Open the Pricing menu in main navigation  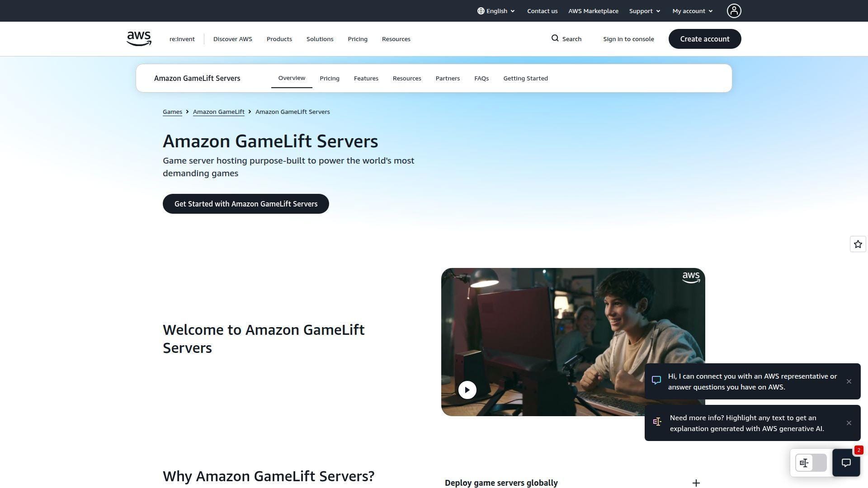[357, 39]
